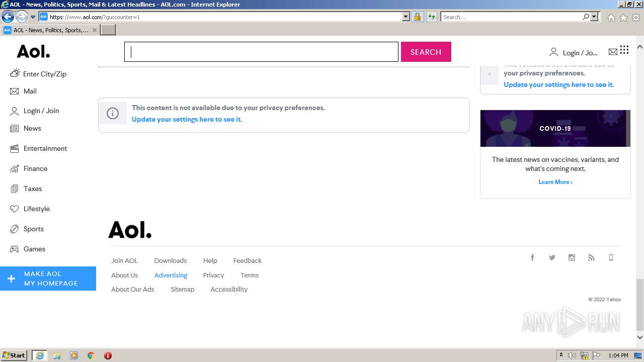Open the apps grid menu in the header

point(624,50)
